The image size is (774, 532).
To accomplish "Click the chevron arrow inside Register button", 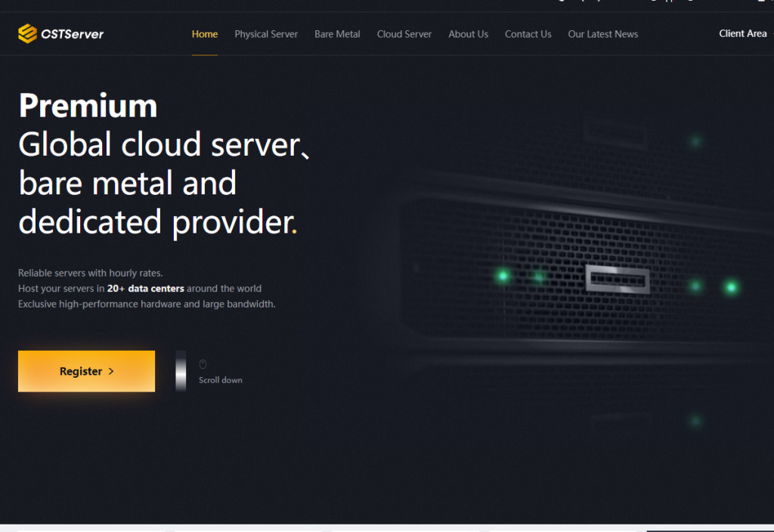I will click(111, 371).
